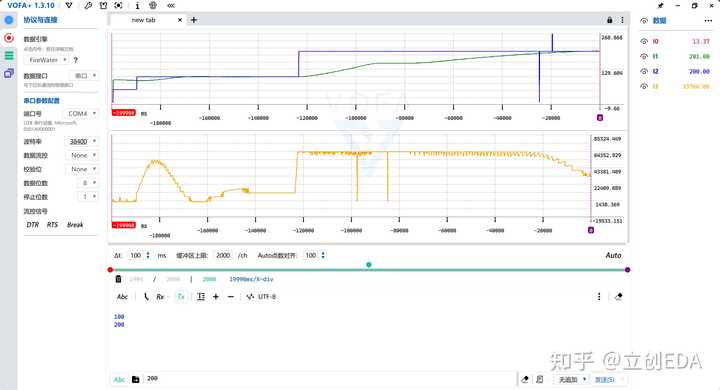Close the "new tab" tab
The height and width of the screenshot is (390, 720).
(180, 20)
